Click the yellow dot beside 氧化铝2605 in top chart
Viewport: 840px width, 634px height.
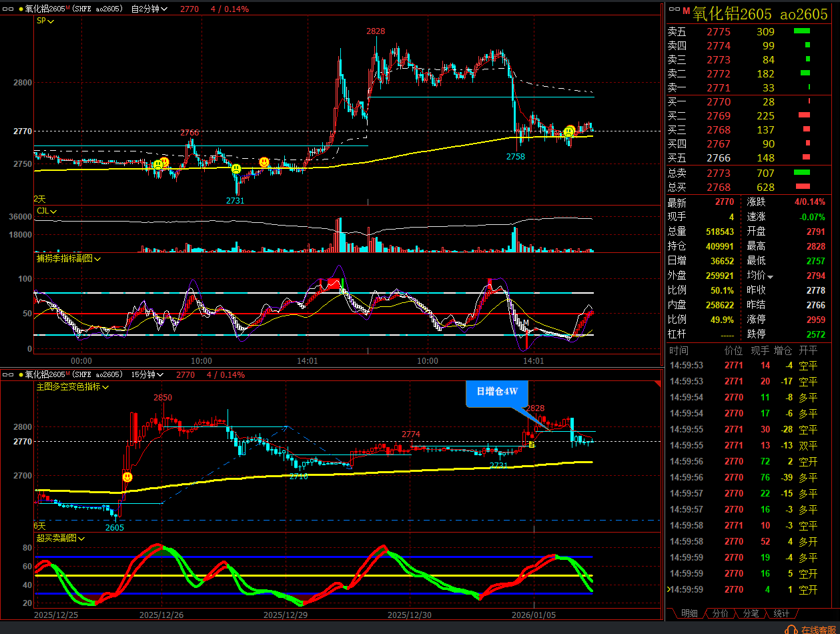(20, 9)
